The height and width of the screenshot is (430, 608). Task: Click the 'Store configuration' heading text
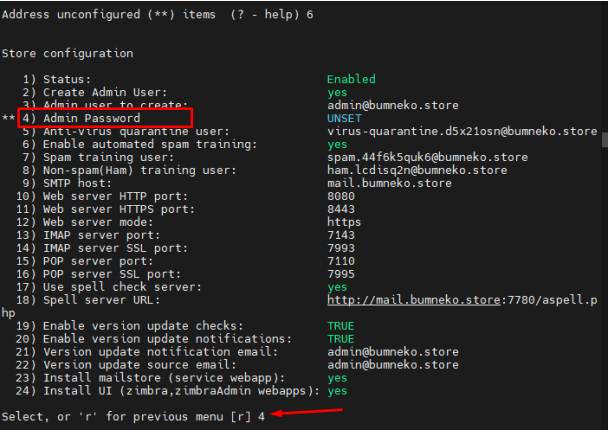67,53
